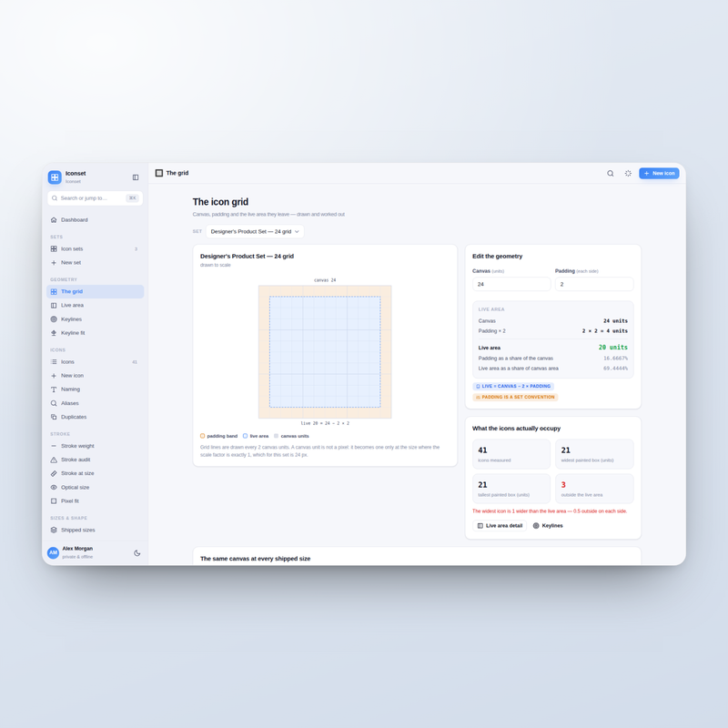Click the Keylines button in occupancy card
This screenshot has height=728, width=728.
pos(548,526)
